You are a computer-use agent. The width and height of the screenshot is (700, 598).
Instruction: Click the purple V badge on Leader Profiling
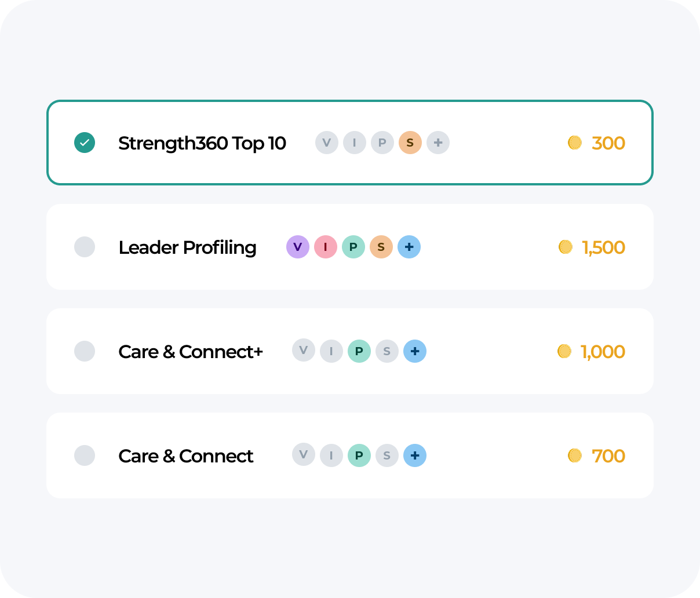point(298,247)
